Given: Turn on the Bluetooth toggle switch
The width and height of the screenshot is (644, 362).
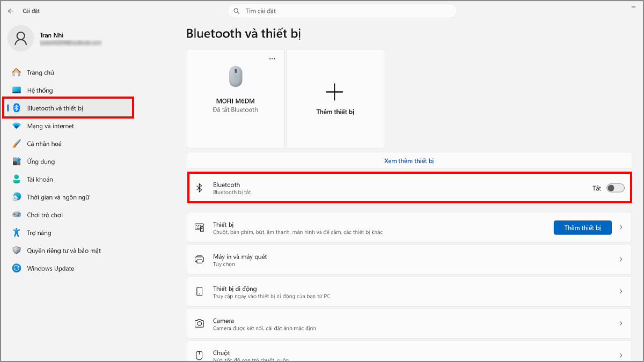Looking at the screenshot, I should point(616,188).
